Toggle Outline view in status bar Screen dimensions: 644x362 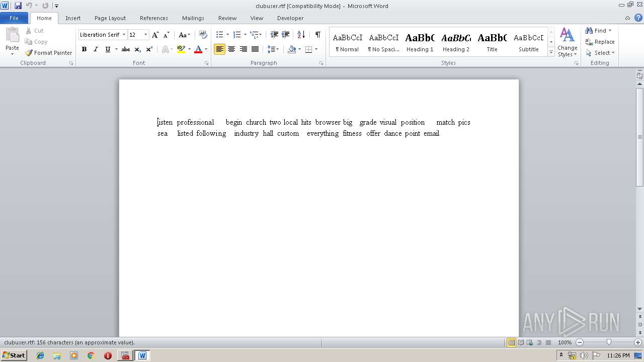(x=539, y=342)
